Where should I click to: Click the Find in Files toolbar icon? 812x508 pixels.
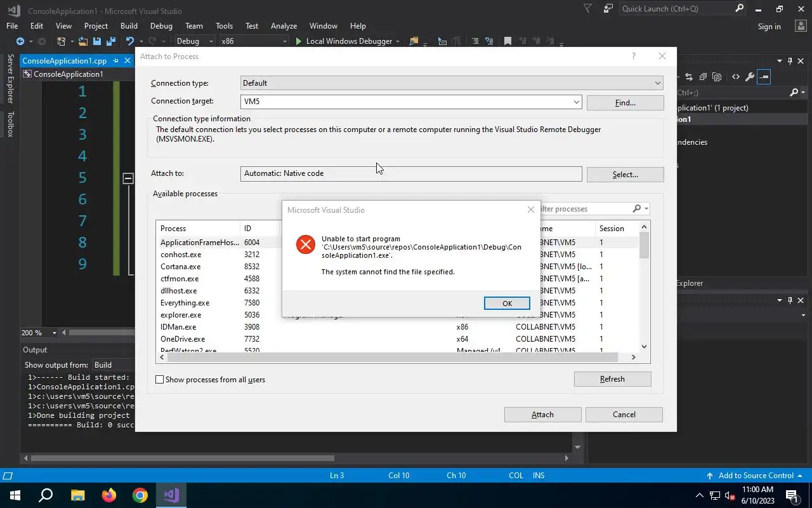[414, 41]
